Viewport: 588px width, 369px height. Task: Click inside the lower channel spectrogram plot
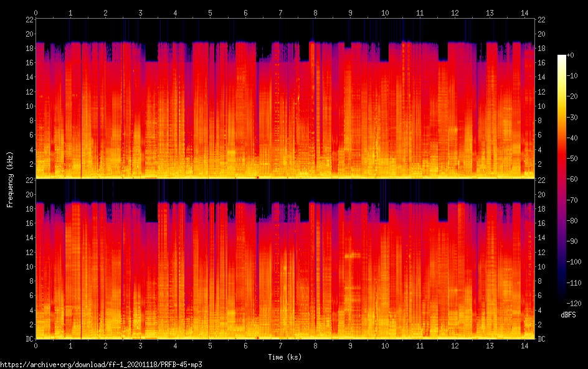click(x=285, y=259)
